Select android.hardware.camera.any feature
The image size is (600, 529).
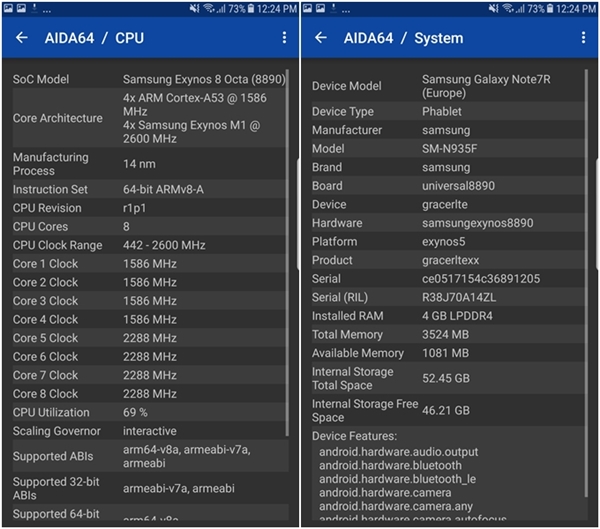click(396, 506)
